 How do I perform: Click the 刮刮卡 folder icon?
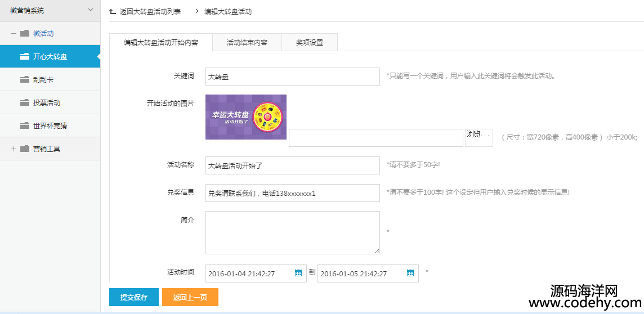(x=25, y=80)
